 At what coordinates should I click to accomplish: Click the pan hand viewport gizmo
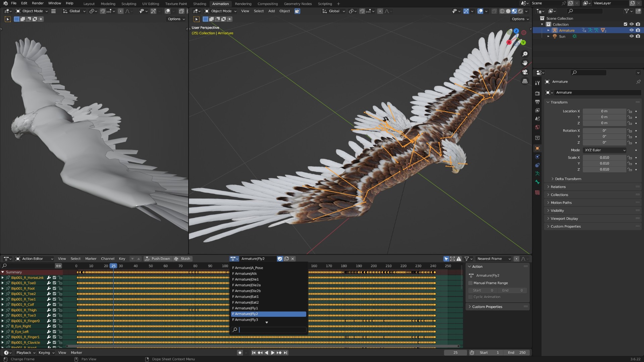(x=525, y=63)
